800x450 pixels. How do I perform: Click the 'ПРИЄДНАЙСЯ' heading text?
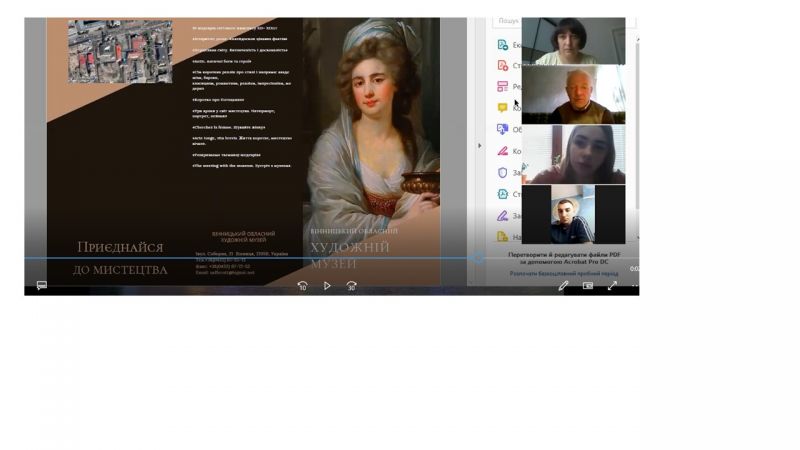[120, 247]
